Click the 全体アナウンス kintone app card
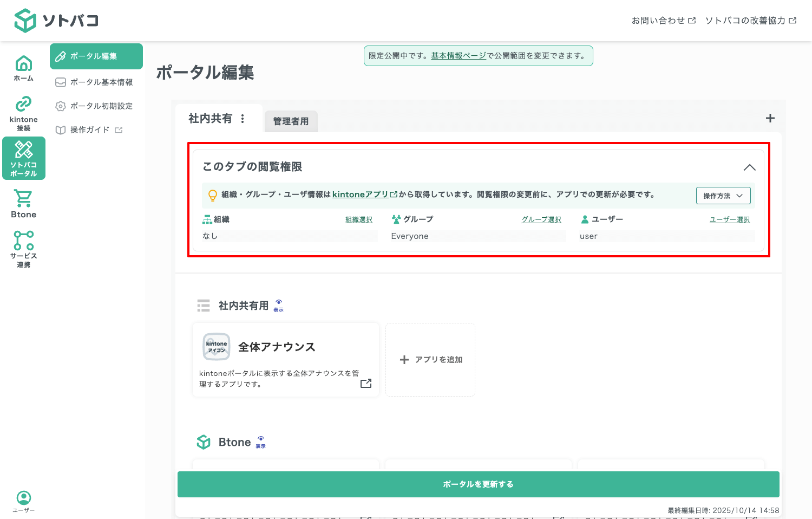 pyautogui.click(x=285, y=360)
